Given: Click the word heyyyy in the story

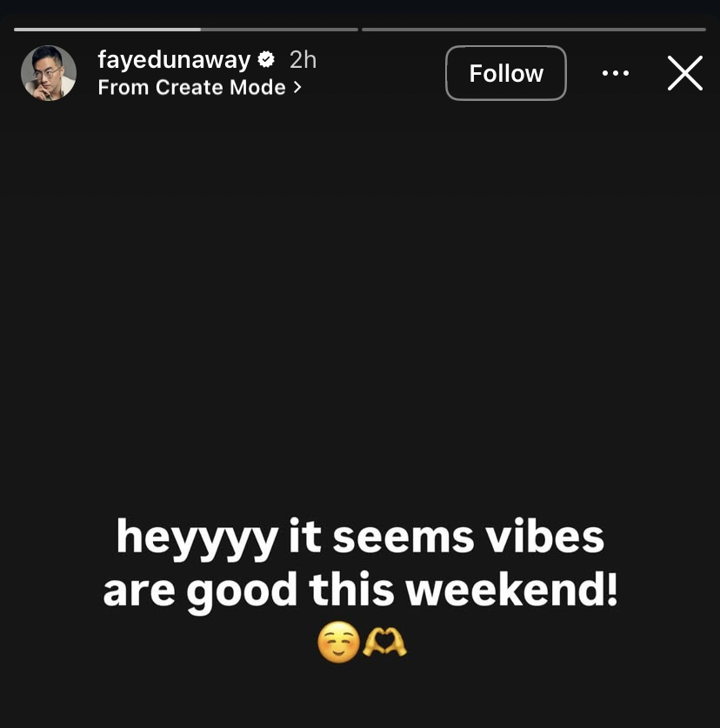Looking at the screenshot, I should (197, 538).
